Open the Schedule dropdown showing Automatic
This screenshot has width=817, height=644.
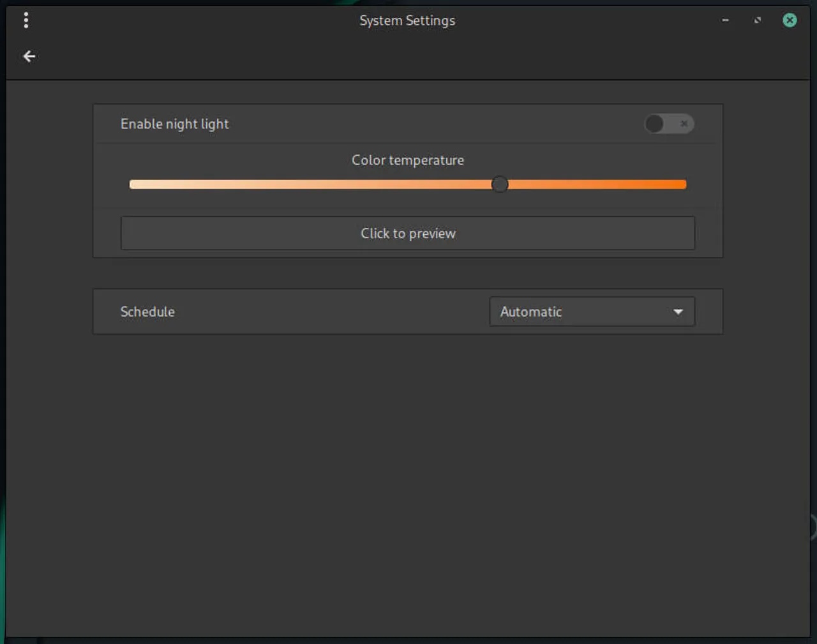(592, 312)
